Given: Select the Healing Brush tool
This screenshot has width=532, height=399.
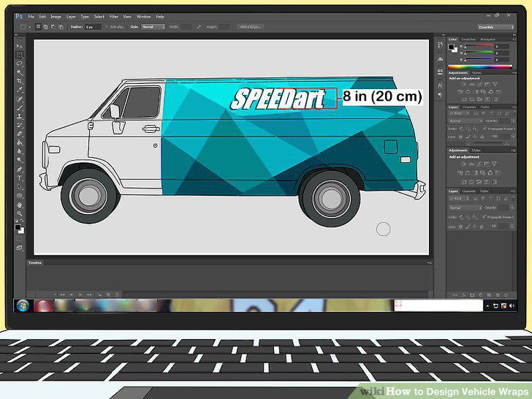Looking at the screenshot, I should [x=19, y=99].
